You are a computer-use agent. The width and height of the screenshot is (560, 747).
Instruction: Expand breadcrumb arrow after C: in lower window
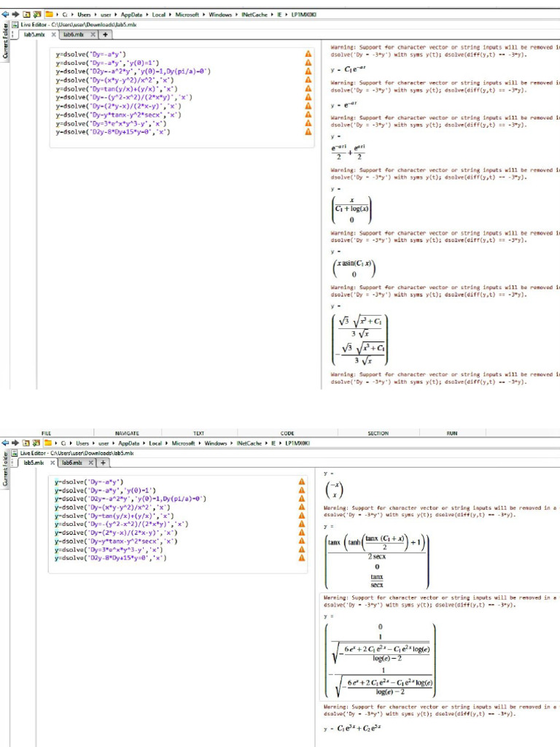72,443
